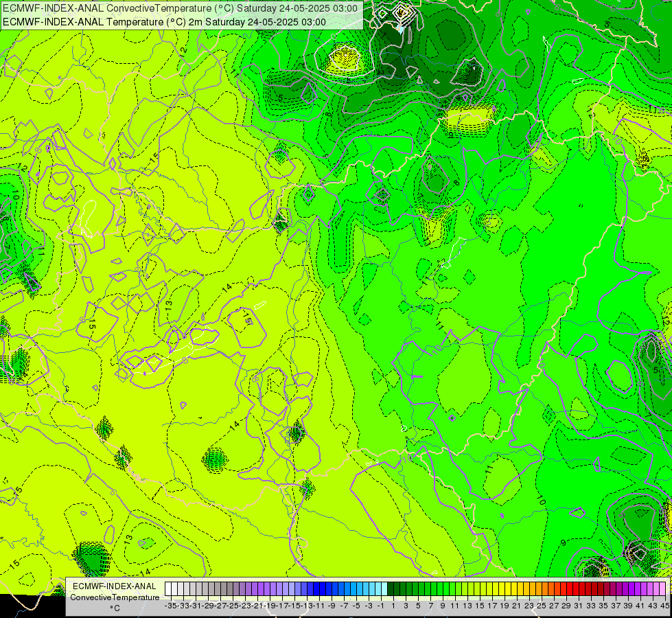Click the '31' value on the color scale
The image size is (672, 618).
579,606
